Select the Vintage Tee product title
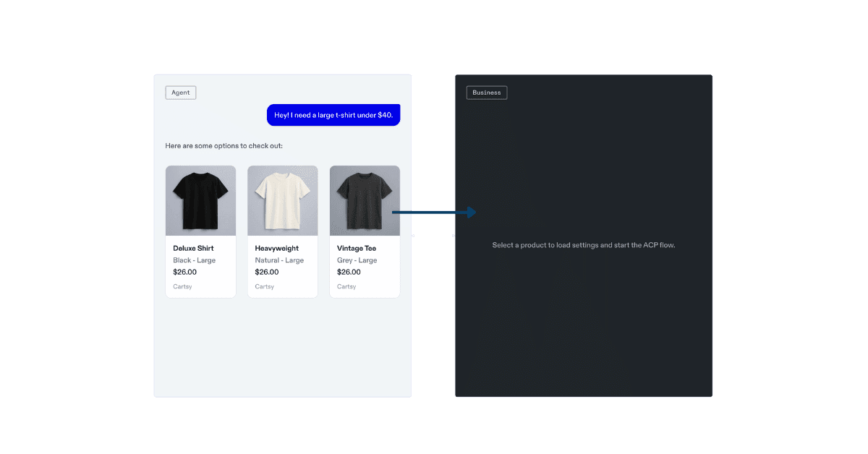The image size is (868, 454). pyautogui.click(x=357, y=248)
